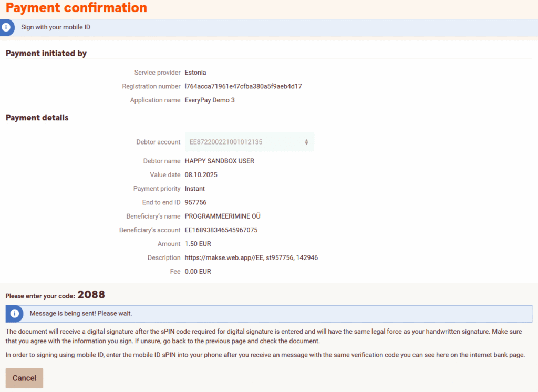Viewport: 538px width, 392px height.
Task: Open the Debtor account dropdown
Action: tap(249, 142)
